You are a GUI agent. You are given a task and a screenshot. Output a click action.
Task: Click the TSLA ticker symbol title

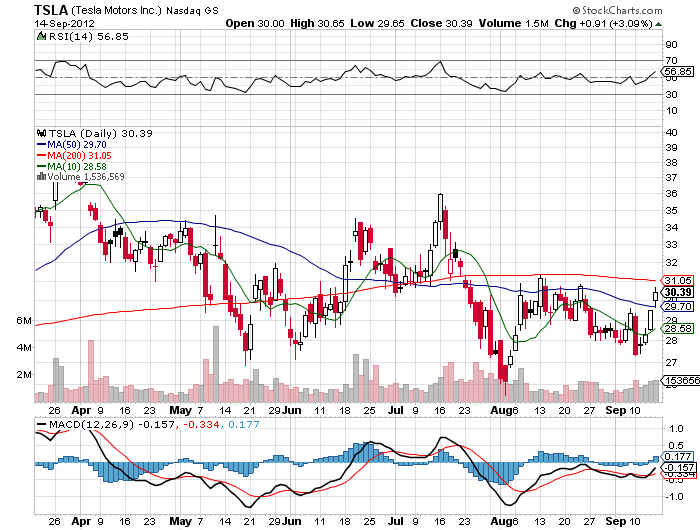click(51, 10)
